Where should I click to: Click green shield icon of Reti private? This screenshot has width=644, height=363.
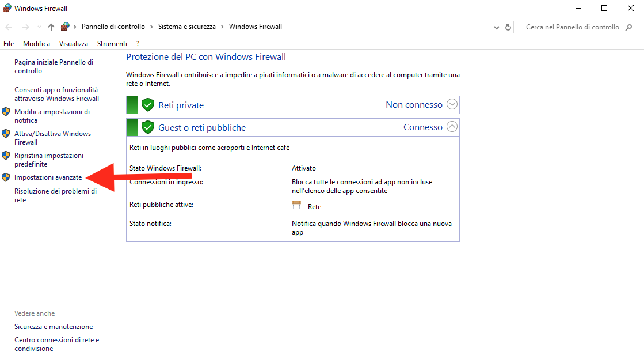point(148,105)
